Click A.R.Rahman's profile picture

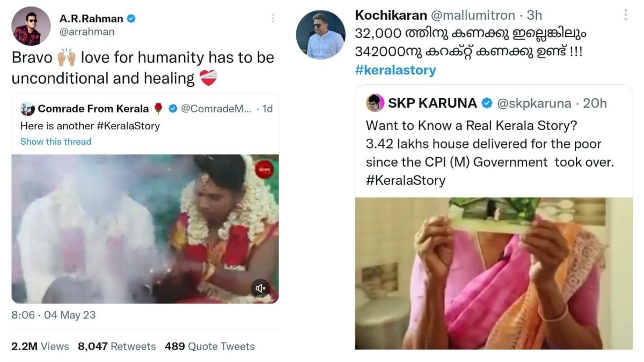tap(31, 25)
